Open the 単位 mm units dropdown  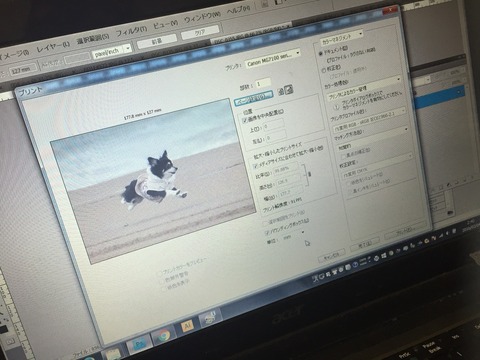point(293,235)
